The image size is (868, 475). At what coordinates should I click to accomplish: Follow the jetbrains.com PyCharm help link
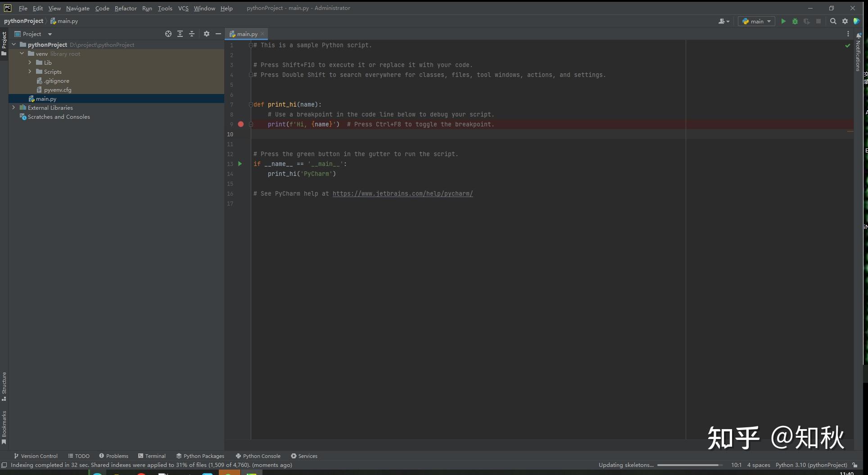tap(402, 193)
